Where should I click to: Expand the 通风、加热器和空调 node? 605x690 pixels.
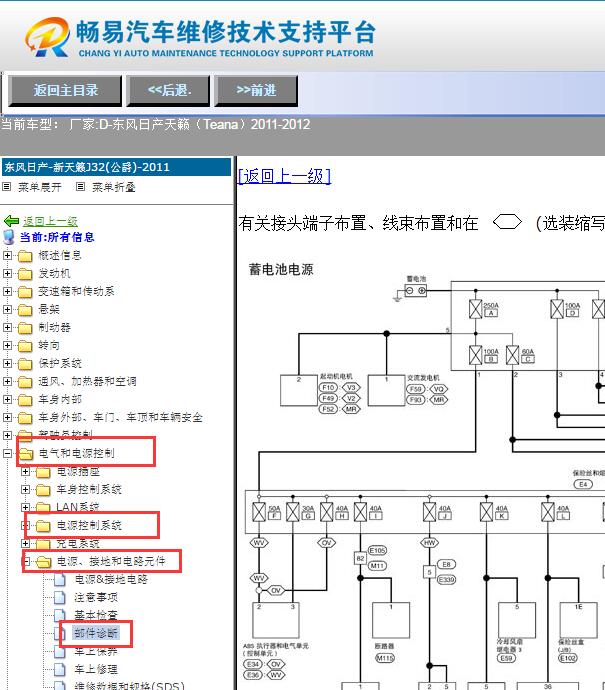[7, 382]
